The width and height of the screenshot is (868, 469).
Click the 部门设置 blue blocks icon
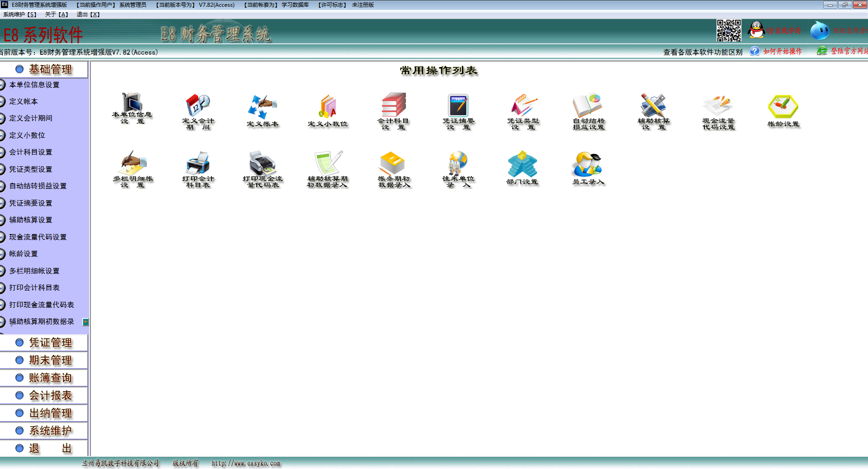(522, 164)
